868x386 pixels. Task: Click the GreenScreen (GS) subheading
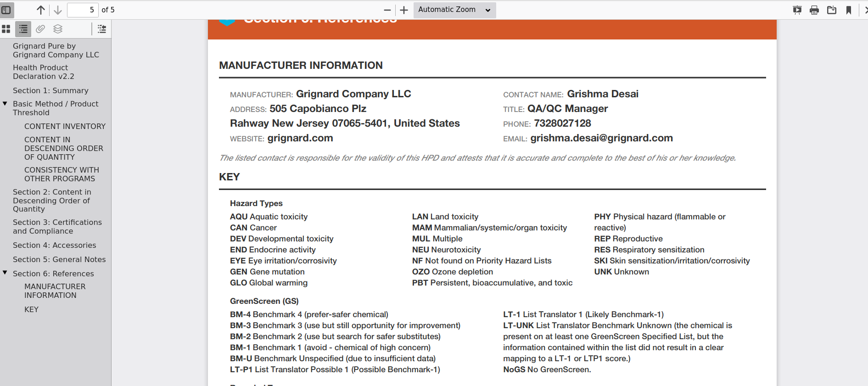(x=264, y=301)
